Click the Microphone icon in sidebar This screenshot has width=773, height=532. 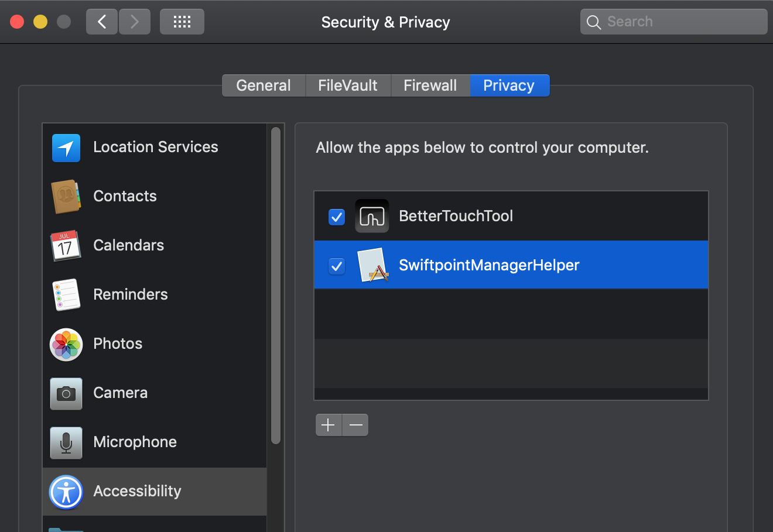pyautogui.click(x=66, y=442)
